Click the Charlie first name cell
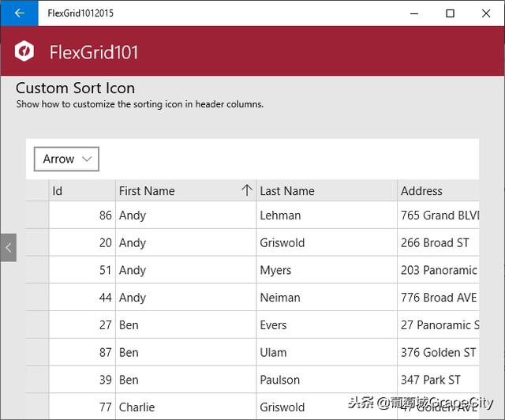 186,407
